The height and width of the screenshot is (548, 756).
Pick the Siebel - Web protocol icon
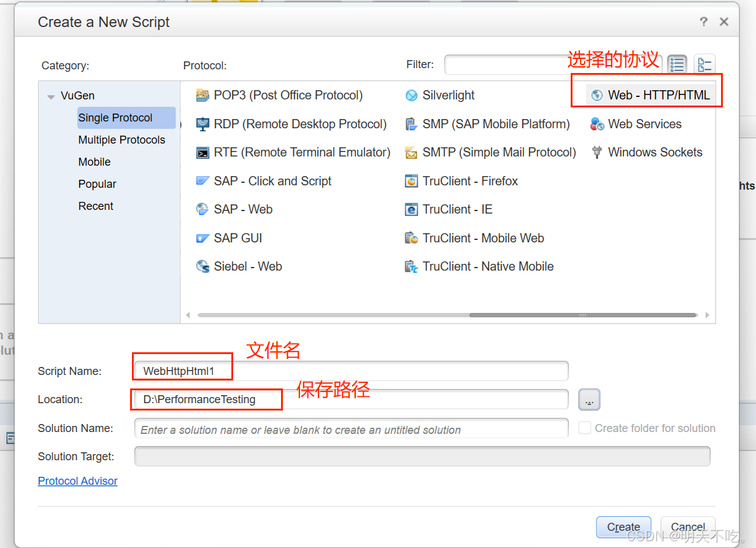click(202, 266)
